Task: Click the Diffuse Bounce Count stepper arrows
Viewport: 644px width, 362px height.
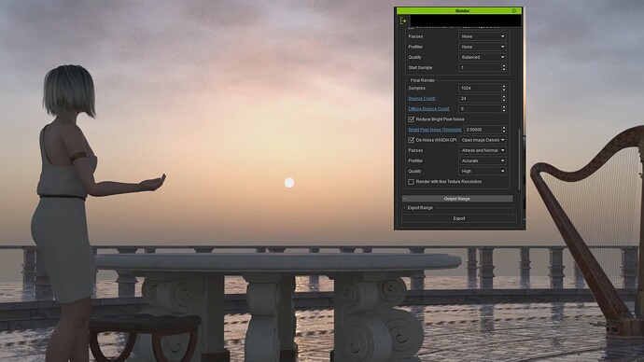Action: [504, 109]
